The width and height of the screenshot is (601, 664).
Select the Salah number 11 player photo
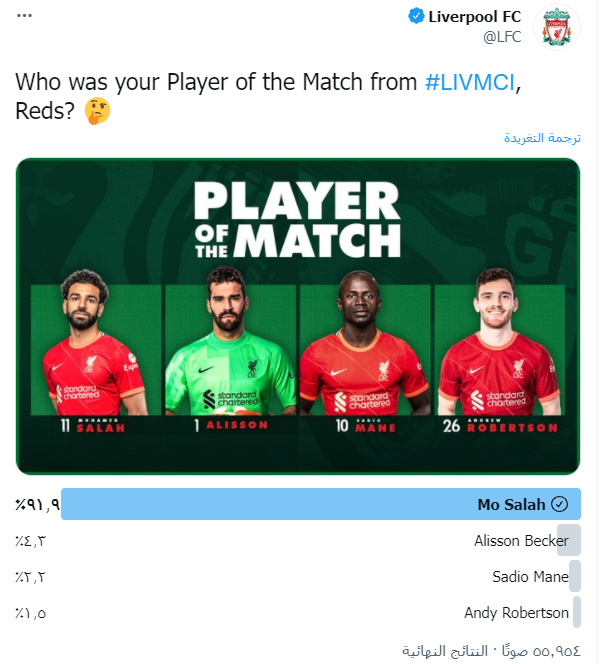[92, 348]
